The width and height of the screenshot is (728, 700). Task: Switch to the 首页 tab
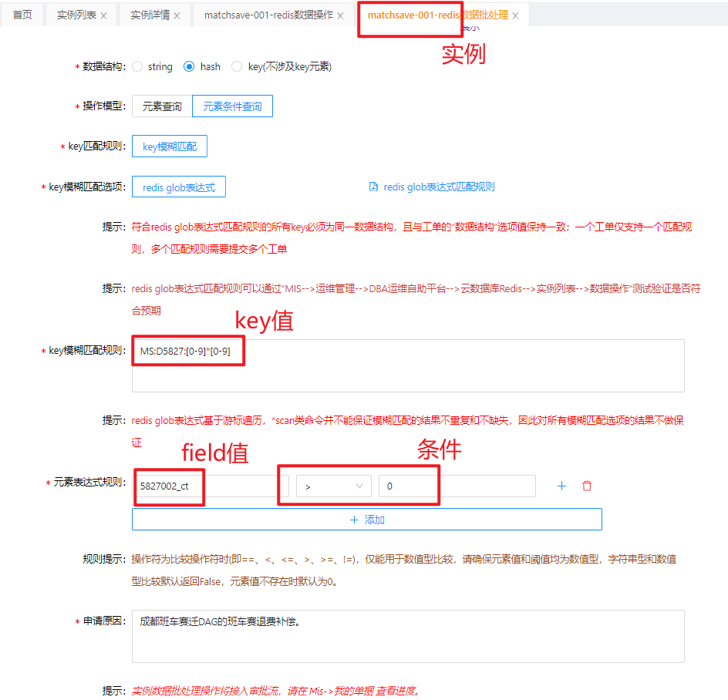pyautogui.click(x=22, y=15)
